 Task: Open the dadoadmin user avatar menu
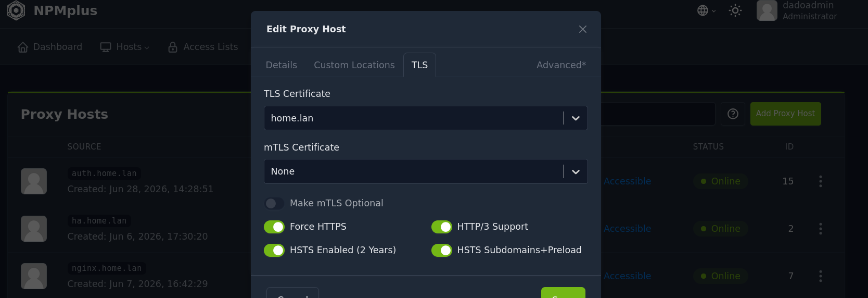point(767,10)
